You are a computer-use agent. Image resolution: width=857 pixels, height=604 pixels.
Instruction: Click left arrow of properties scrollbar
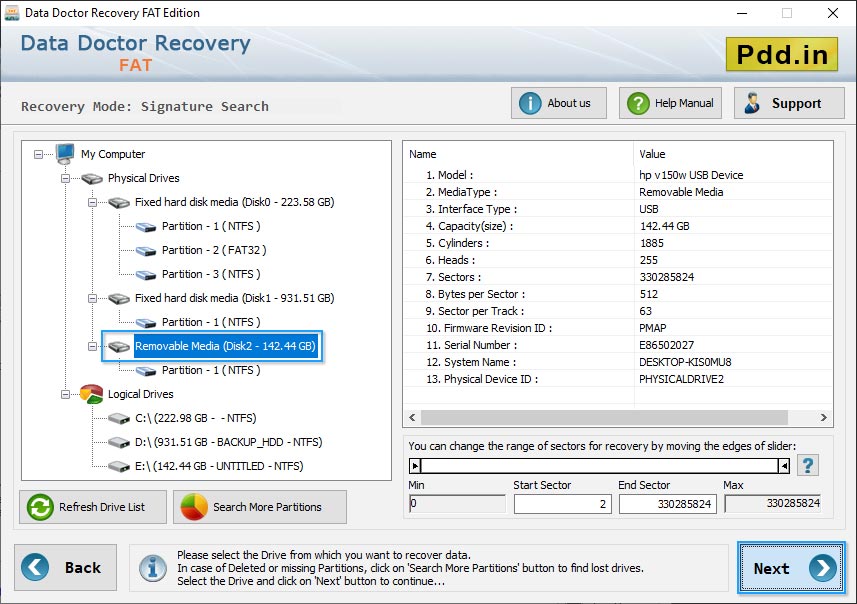[x=412, y=418]
